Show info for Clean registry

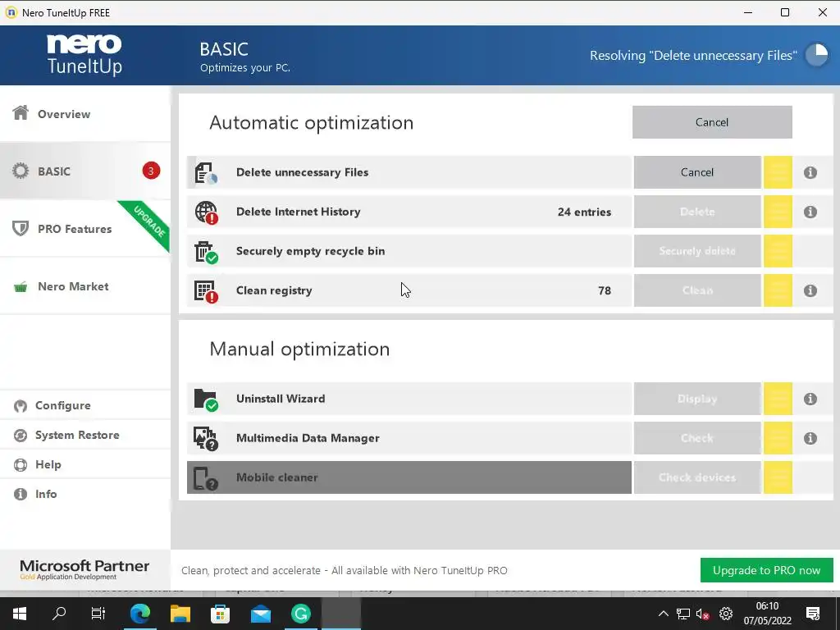click(x=810, y=290)
